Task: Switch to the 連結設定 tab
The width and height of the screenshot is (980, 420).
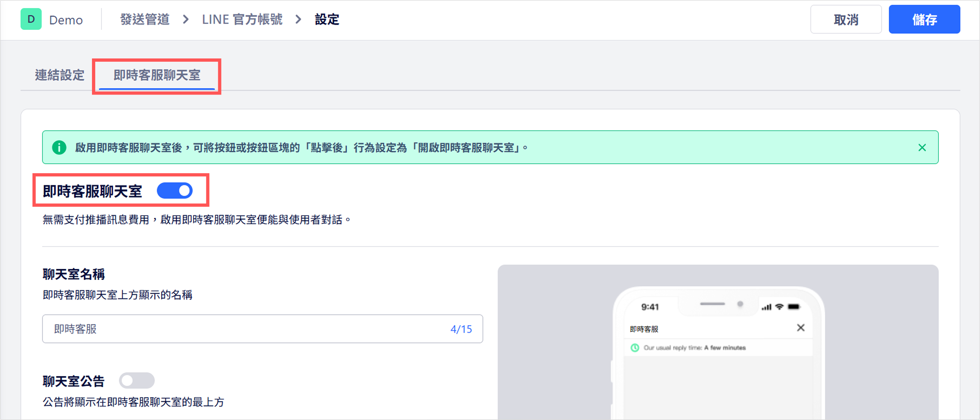Action: click(60, 75)
